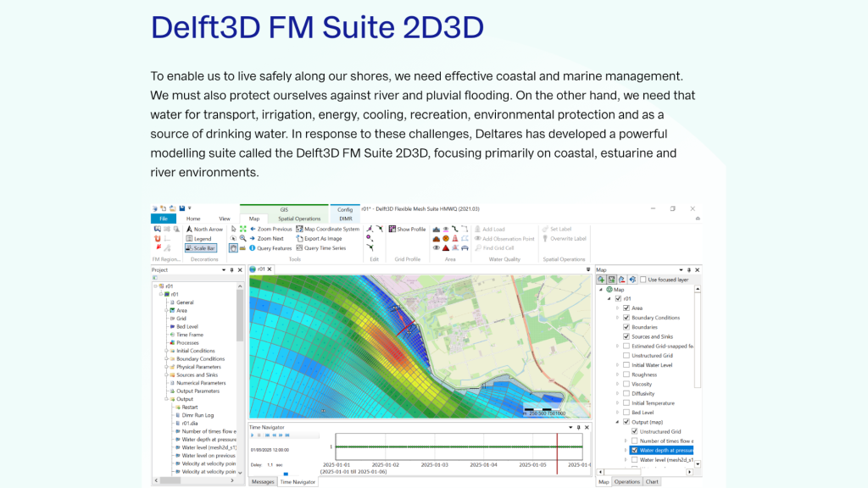Select the pan hand tool
The image size is (868, 488).
pyautogui.click(x=234, y=248)
